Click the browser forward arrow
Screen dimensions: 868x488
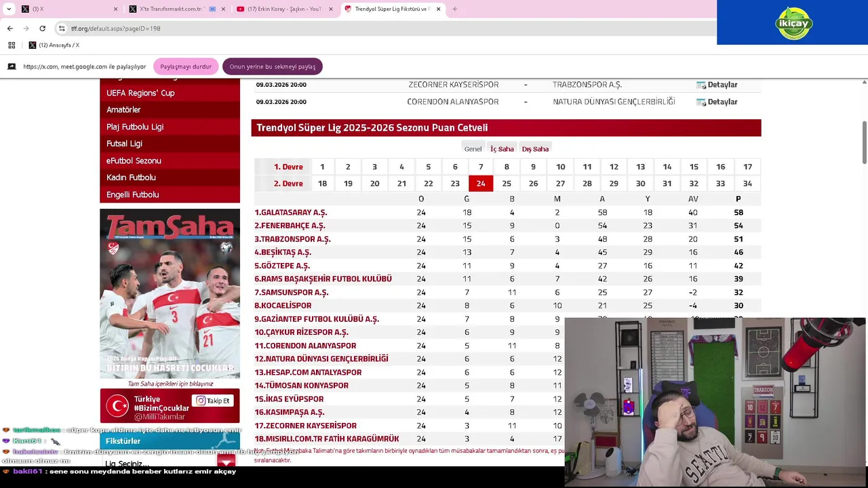pyautogui.click(x=26, y=28)
